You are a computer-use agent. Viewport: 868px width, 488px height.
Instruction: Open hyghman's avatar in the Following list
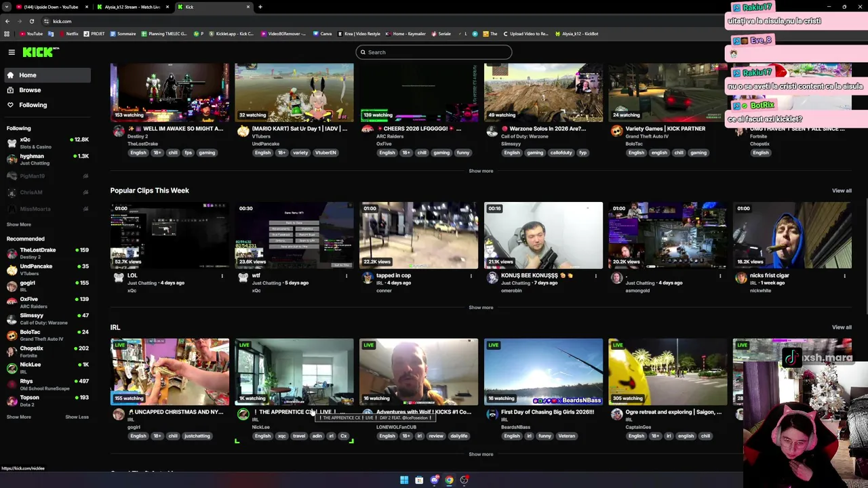point(12,159)
